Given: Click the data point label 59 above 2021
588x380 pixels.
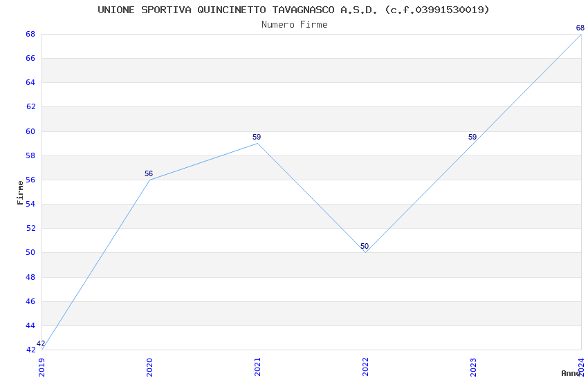Looking at the screenshot, I should click(x=257, y=137).
